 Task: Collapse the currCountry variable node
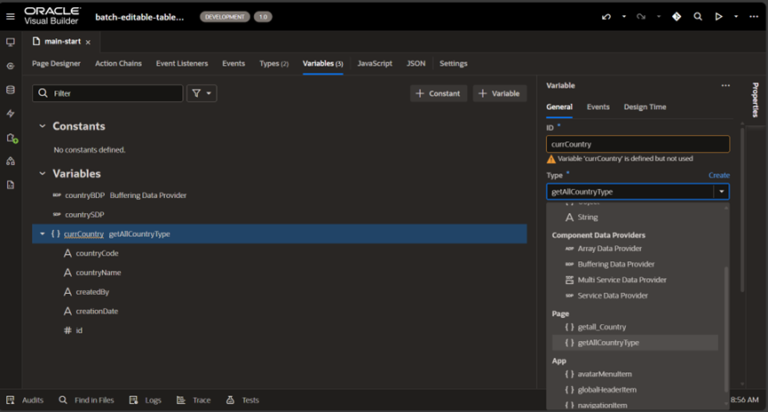[42, 234]
